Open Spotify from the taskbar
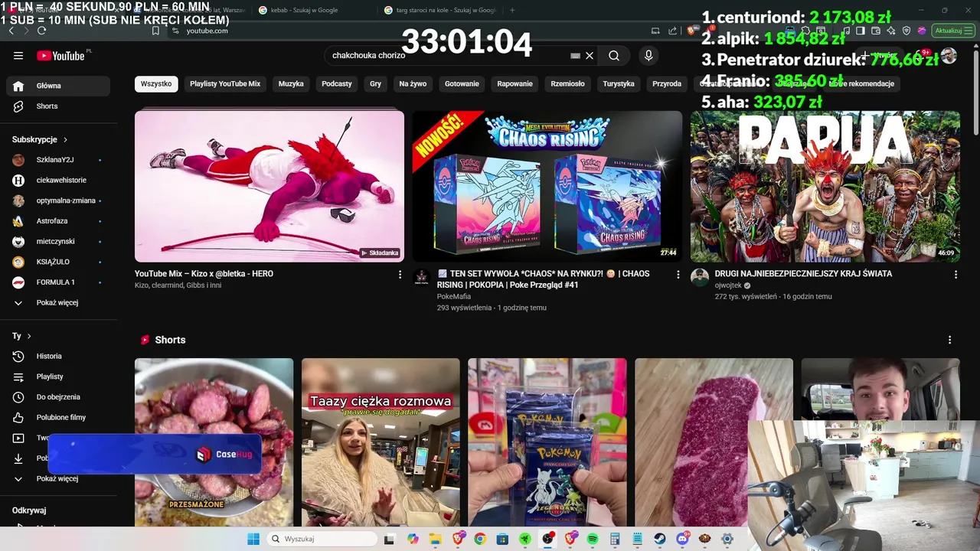The height and width of the screenshot is (551, 980). tap(593, 539)
